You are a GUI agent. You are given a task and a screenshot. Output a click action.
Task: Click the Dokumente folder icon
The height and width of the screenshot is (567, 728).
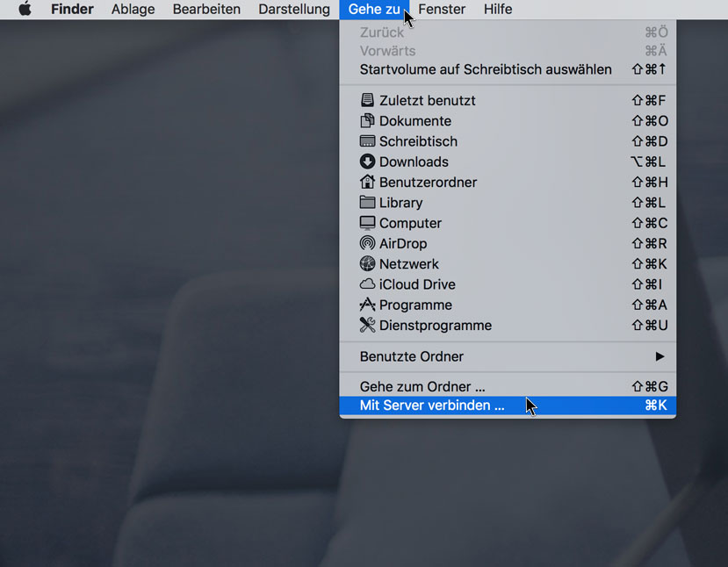(x=367, y=120)
